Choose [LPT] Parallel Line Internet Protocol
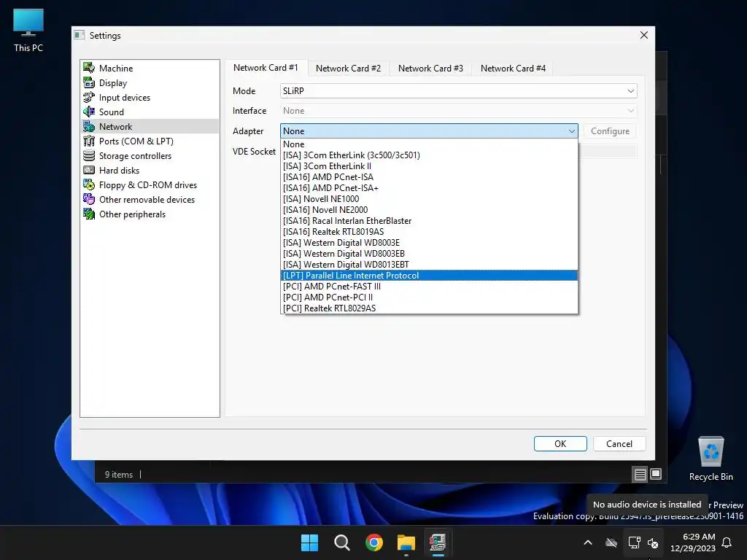Image resolution: width=747 pixels, height=560 pixels. 429,275
